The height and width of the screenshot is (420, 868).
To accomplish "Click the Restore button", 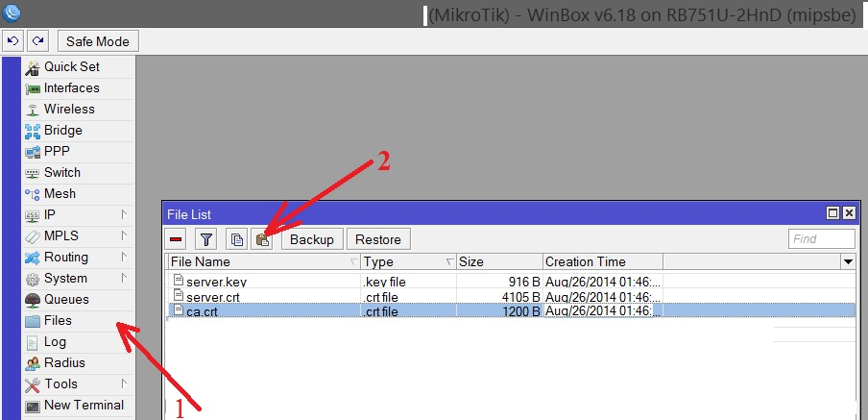I will 378,239.
